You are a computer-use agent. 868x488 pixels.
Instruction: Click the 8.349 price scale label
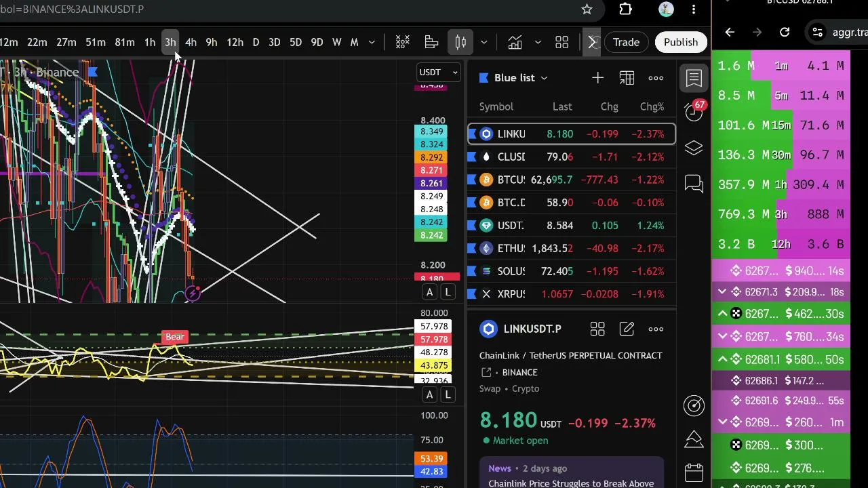tap(431, 131)
